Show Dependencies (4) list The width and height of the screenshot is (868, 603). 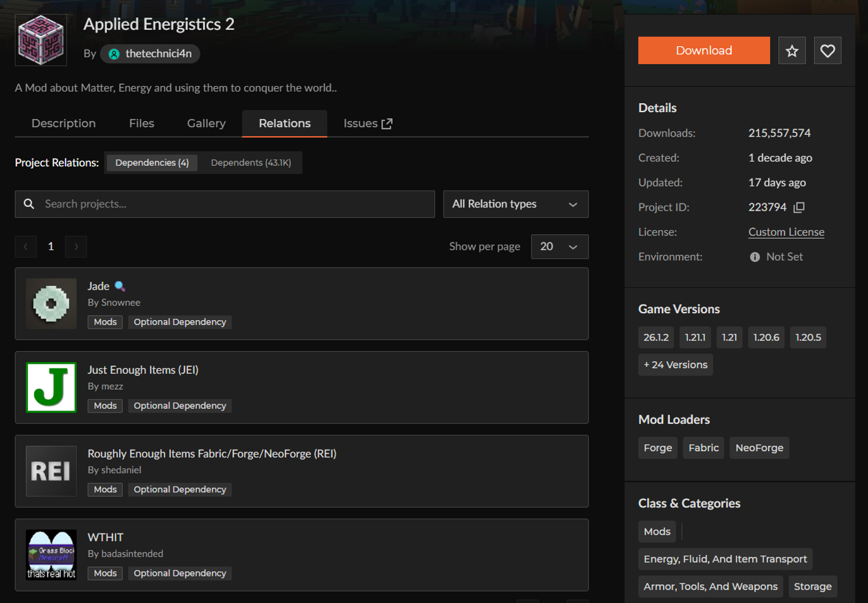click(152, 163)
